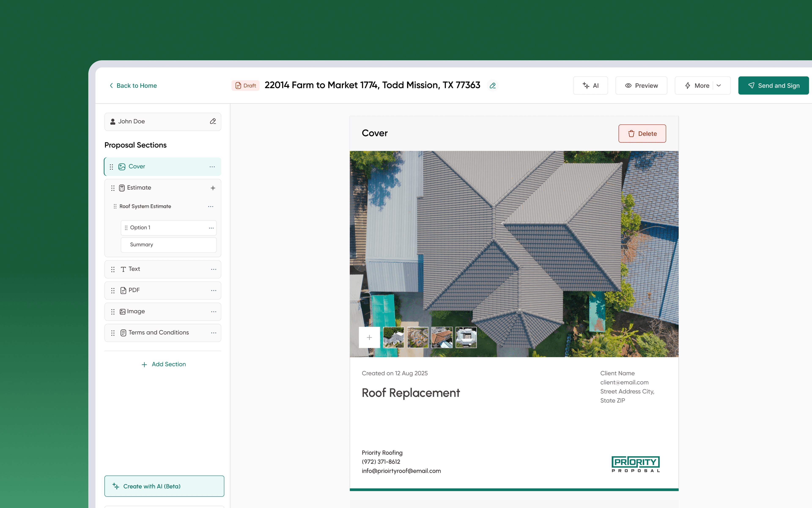
Task: Click the drag handle on PDF section
Action: click(113, 291)
